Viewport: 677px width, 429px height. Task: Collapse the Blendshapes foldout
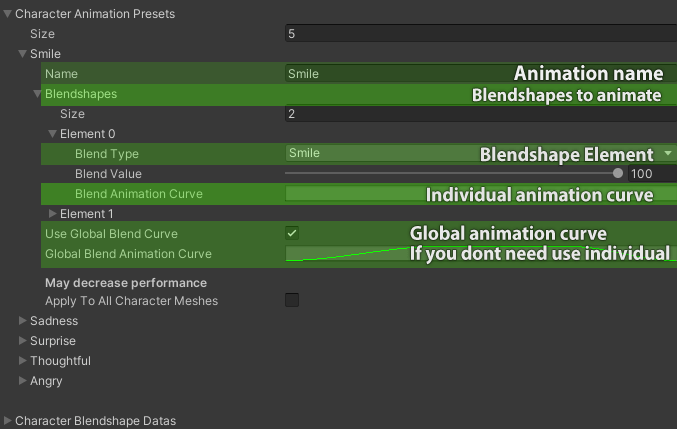click(x=38, y=94)
